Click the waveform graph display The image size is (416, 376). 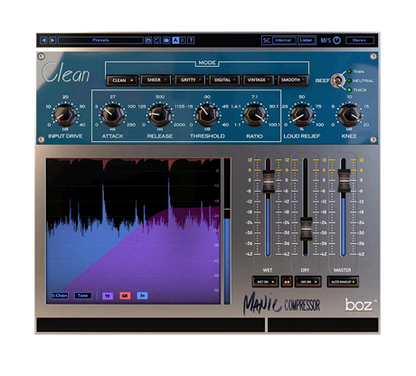coord(133,231)
